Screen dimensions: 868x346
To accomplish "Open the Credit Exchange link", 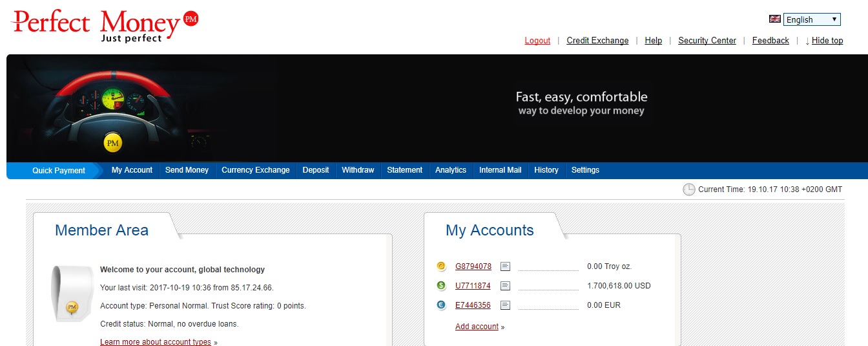I will coord(597,40).
